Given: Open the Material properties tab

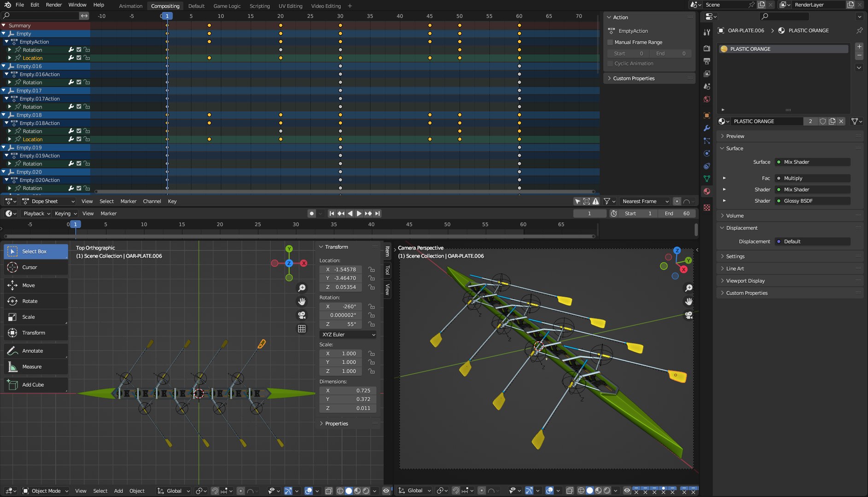Looking at the screenshot, I should [x=707, y=191].
